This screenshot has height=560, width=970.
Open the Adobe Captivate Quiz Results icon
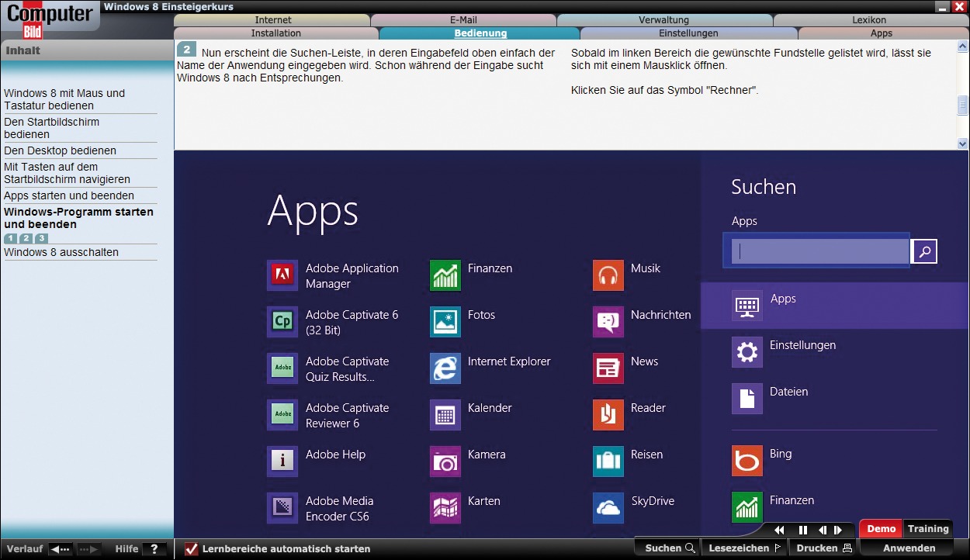pos(282,368)
